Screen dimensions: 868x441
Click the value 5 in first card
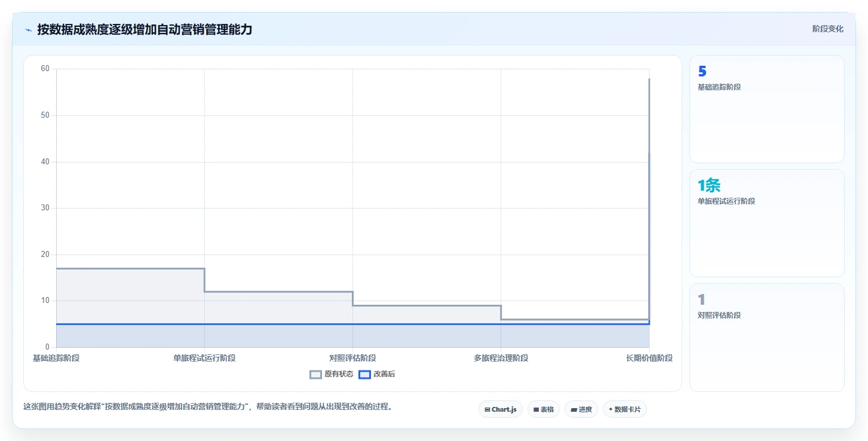tap(702, 71)
